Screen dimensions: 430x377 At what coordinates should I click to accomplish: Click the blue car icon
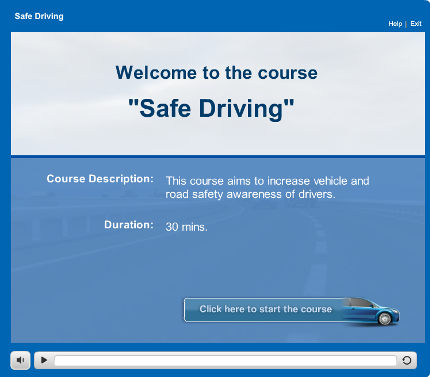[x=372, y=312]
